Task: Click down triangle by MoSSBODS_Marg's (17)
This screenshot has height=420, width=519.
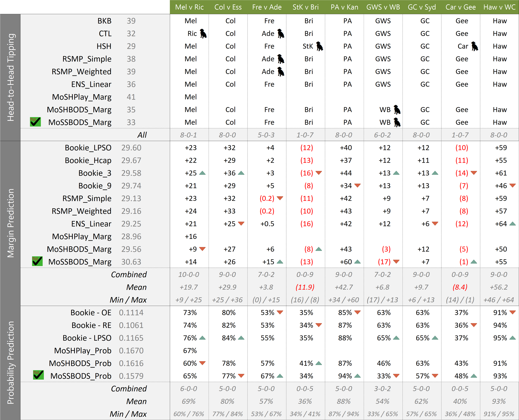Action: pyautogui.click(x=396, y=262)
